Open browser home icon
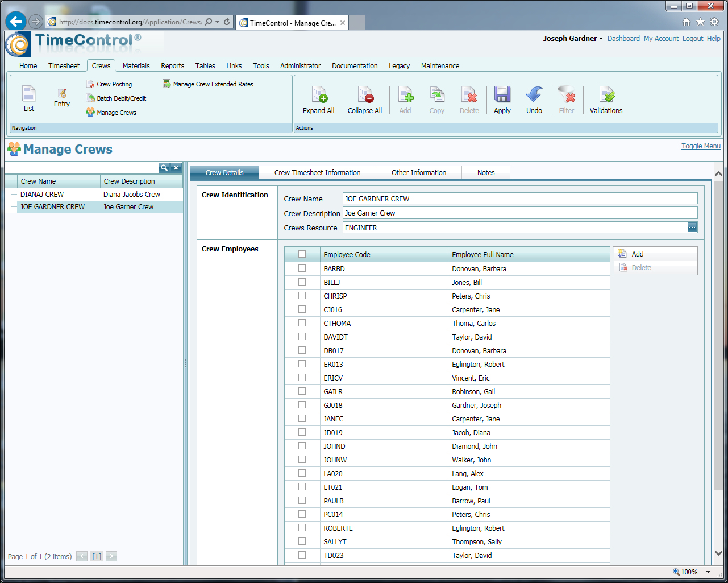This screenshot has height=583, width=728. 687,22
